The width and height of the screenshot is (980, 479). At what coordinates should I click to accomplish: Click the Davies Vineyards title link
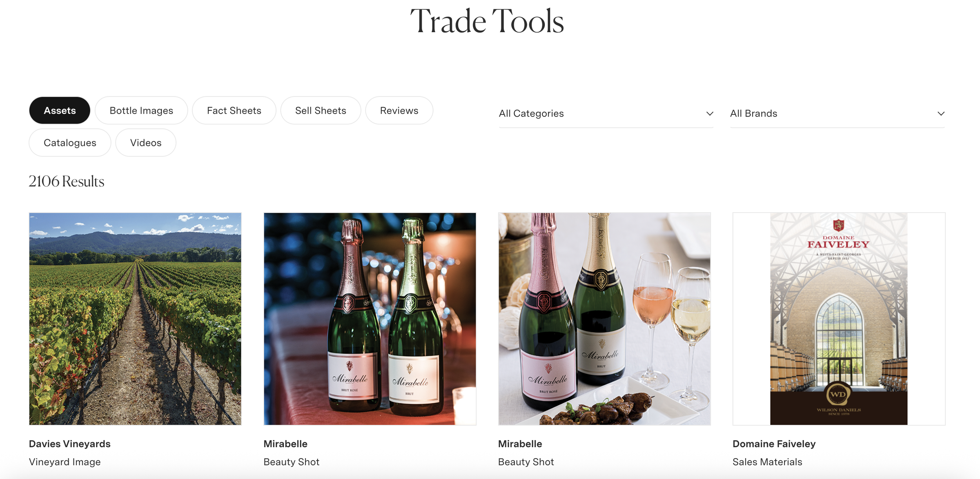70,444
